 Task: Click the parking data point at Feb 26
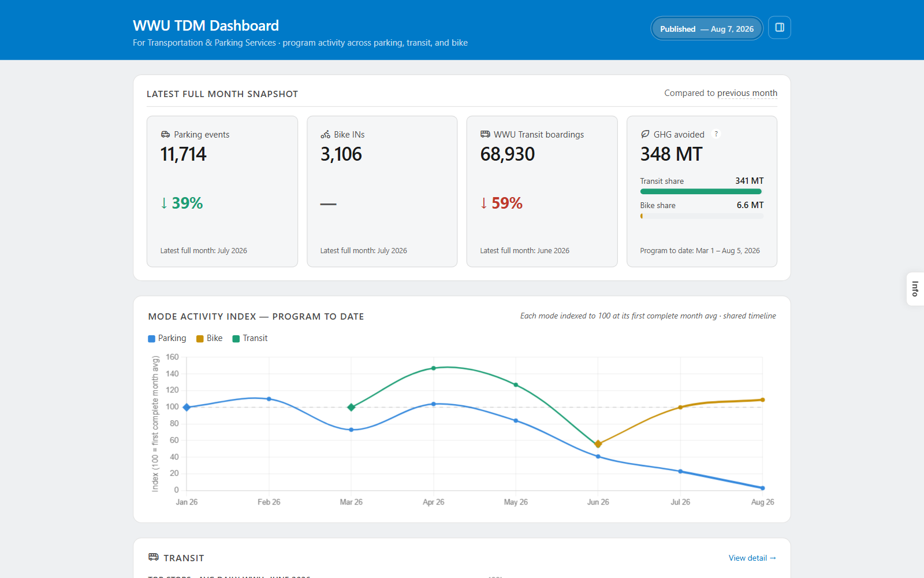point(269,399)
